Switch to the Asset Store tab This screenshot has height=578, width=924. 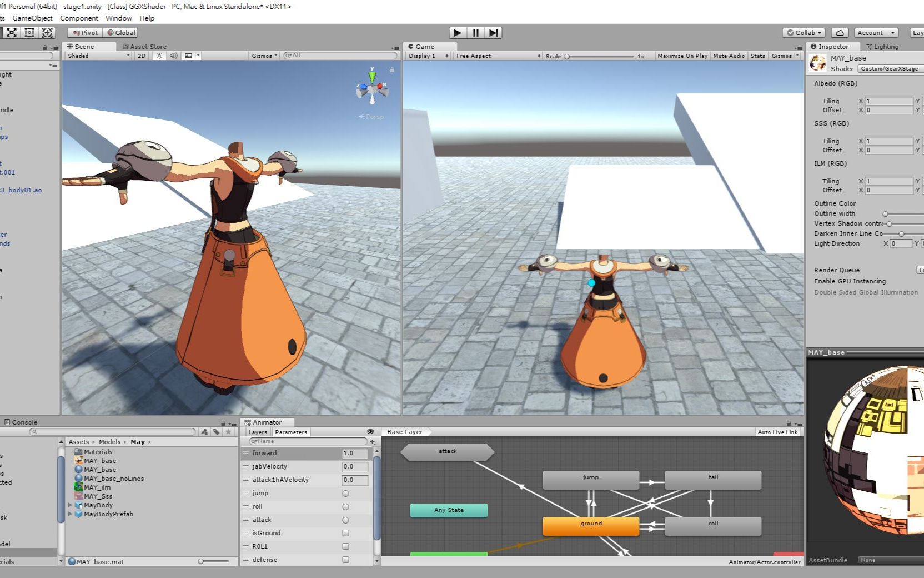point(145,46)
